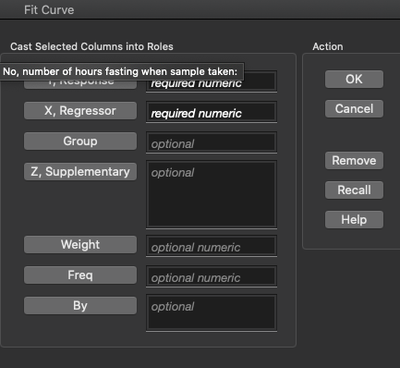Select the Weight optional numeric field
This screenshot has width=400, height=368.
[x=211, y=246]
